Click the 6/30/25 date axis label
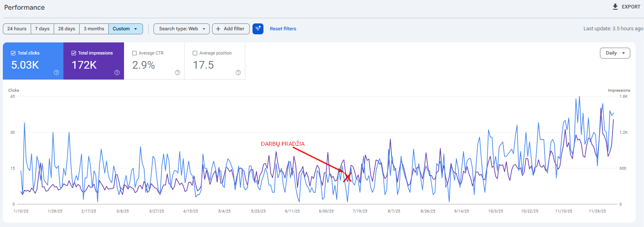This screenshot has height=227, width=644. (x=326, y=211)
